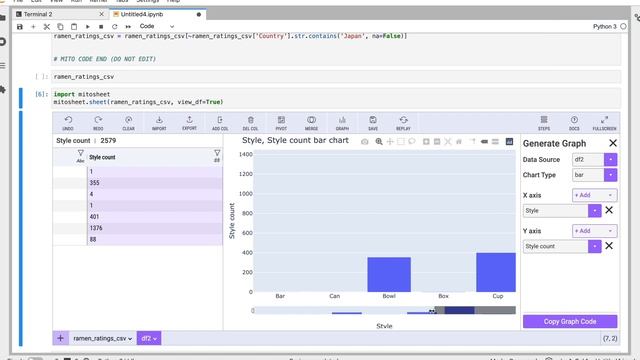
Task: Select the chart pan tool
Action: pos(390,142)
